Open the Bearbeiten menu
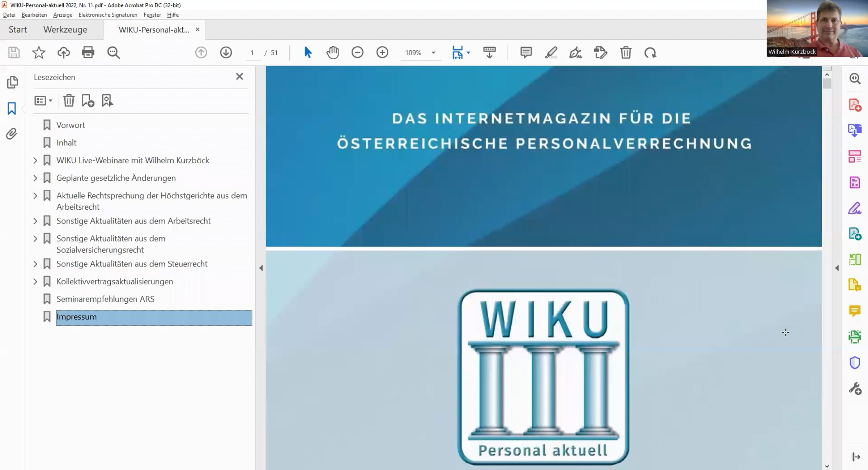 click(x=34, y=15)
